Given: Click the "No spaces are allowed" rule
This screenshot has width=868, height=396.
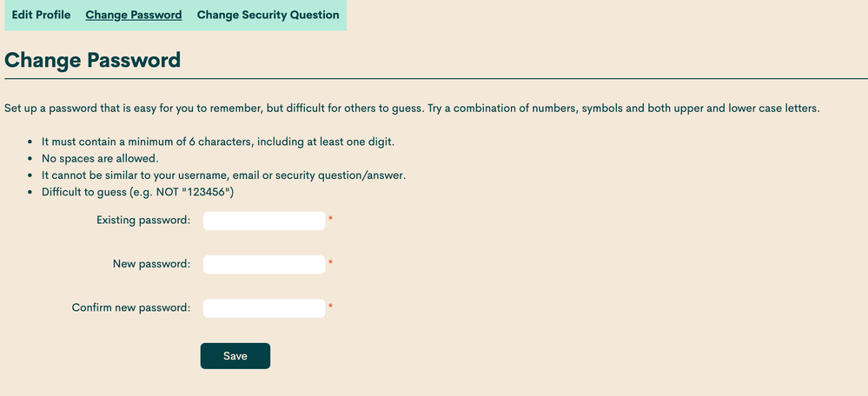Looking at the screenshot, I should [100, 159].
